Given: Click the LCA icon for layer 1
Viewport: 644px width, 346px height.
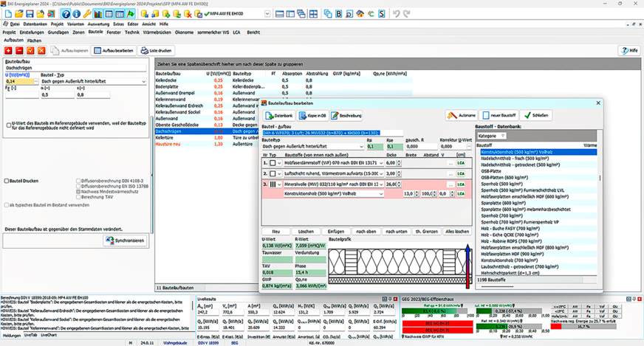Looking at the screenshot, I should point(462,162).
